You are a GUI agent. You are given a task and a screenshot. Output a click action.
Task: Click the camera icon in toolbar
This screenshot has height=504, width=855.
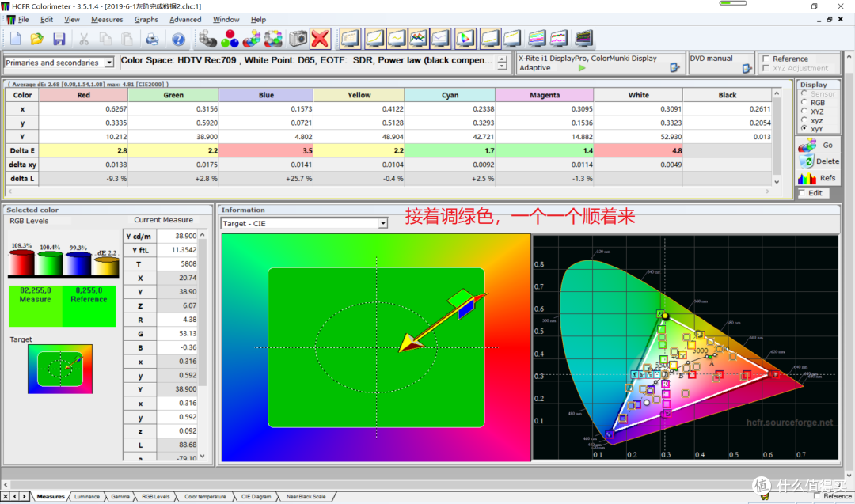298,38
